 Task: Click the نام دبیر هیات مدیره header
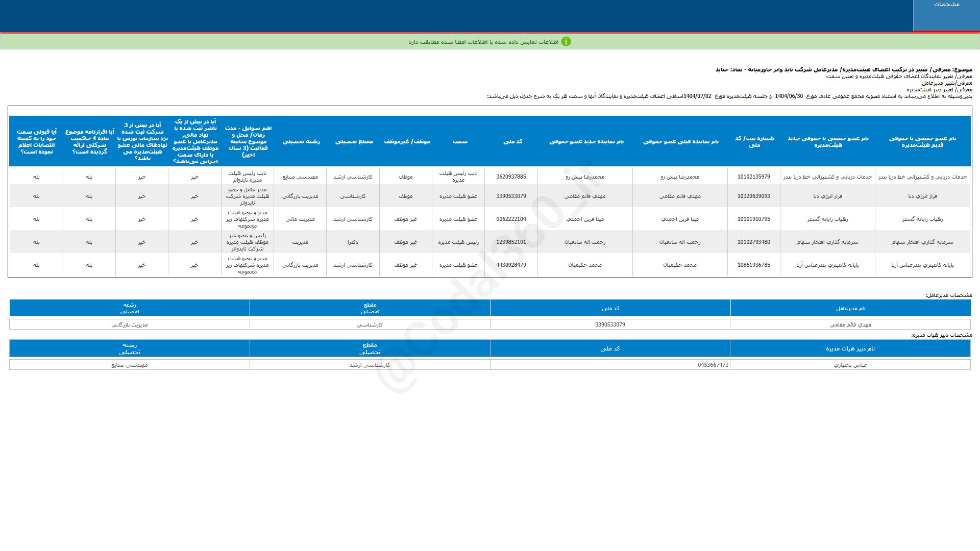[x=850, y=348]
